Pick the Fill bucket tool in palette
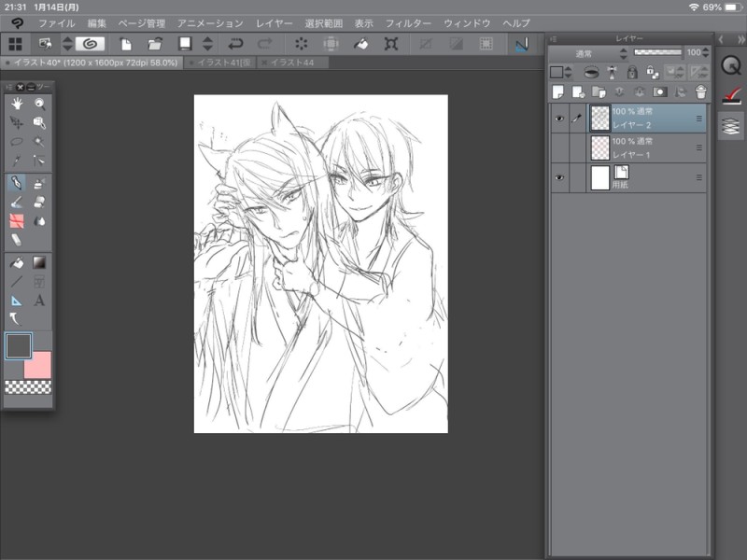747x560 pixels. (x=17, y=261)
